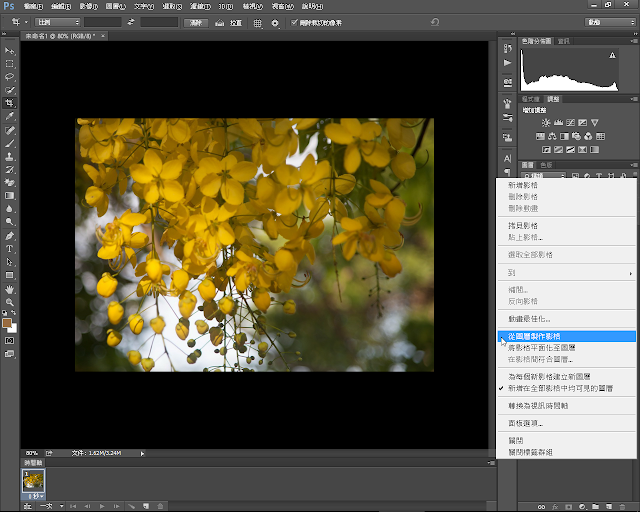Open crop settings gear in options bar
640x512 pixels.
[x=275, y=23]
